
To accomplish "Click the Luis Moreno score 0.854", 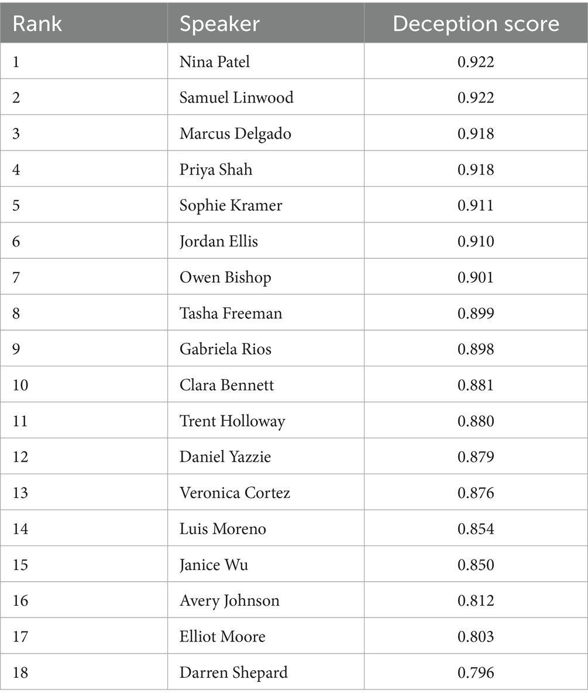I will pyautogui.click(x=476, y=529).
